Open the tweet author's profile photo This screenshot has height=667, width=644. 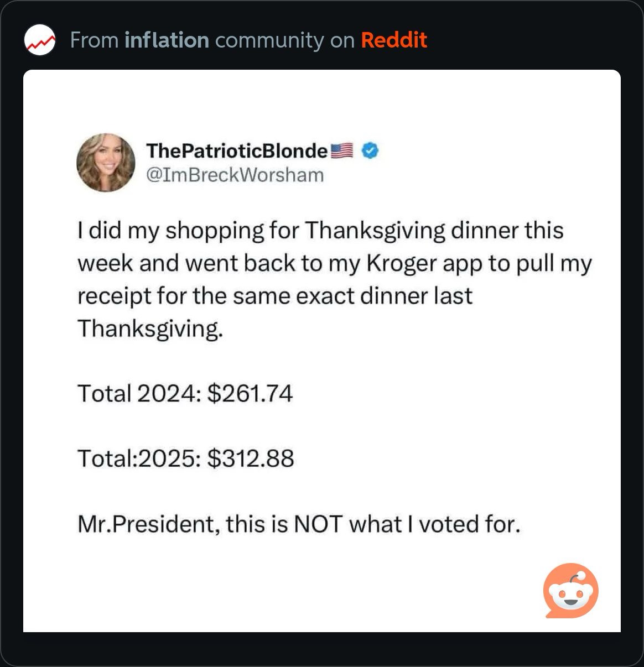(106, 162)
